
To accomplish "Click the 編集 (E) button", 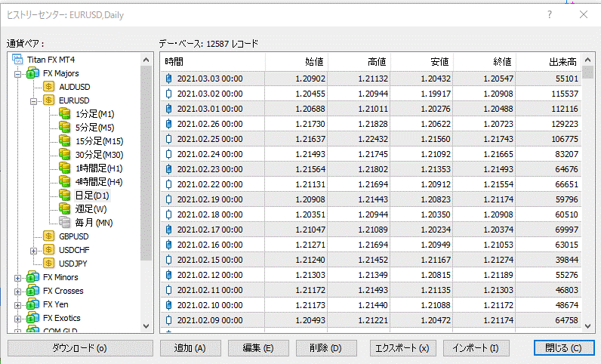I will (258, 348).
